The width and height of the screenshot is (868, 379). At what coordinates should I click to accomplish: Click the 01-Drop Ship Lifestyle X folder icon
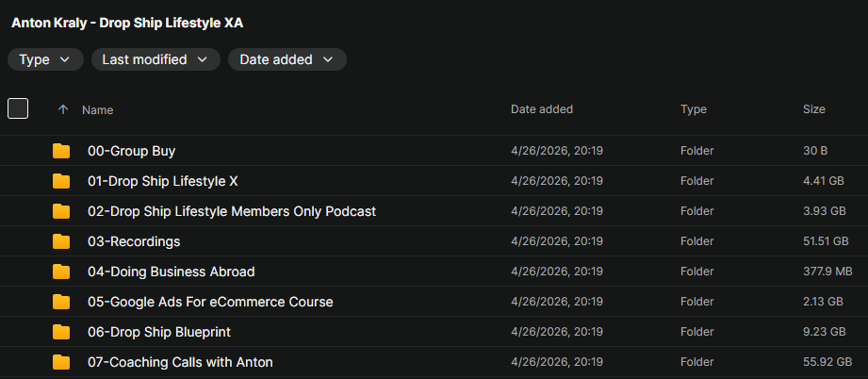[61, 181]
